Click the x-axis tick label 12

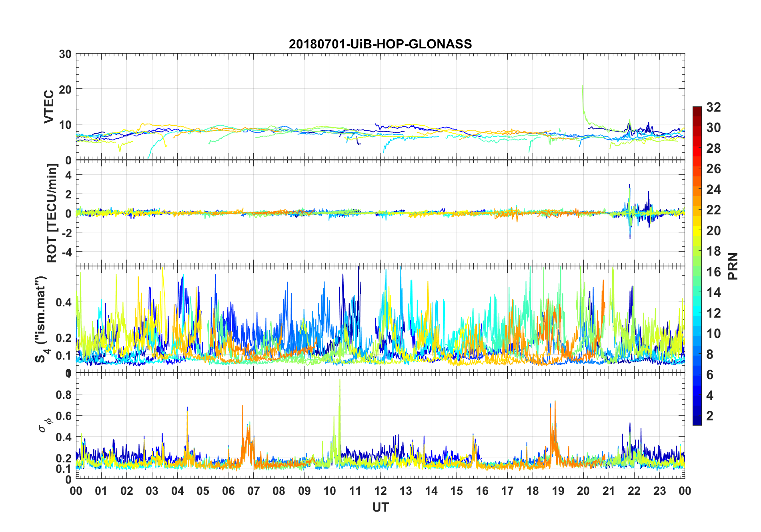(380, 491)
